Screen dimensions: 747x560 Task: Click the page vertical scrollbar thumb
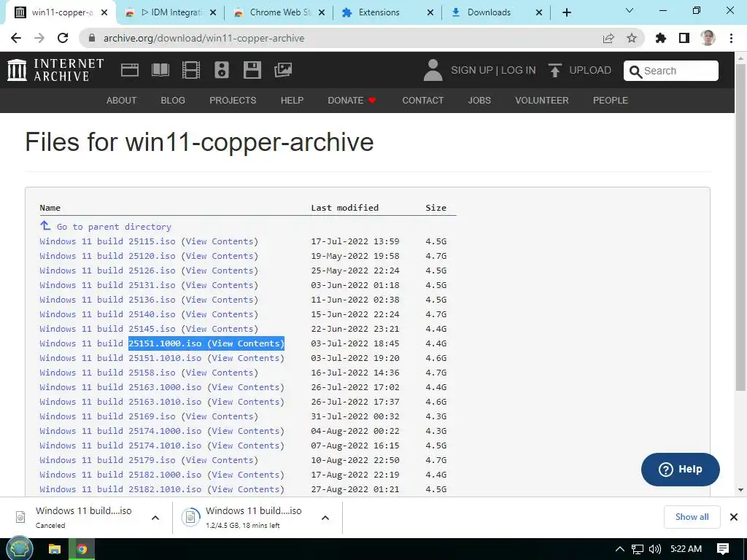tap(740, 226)
